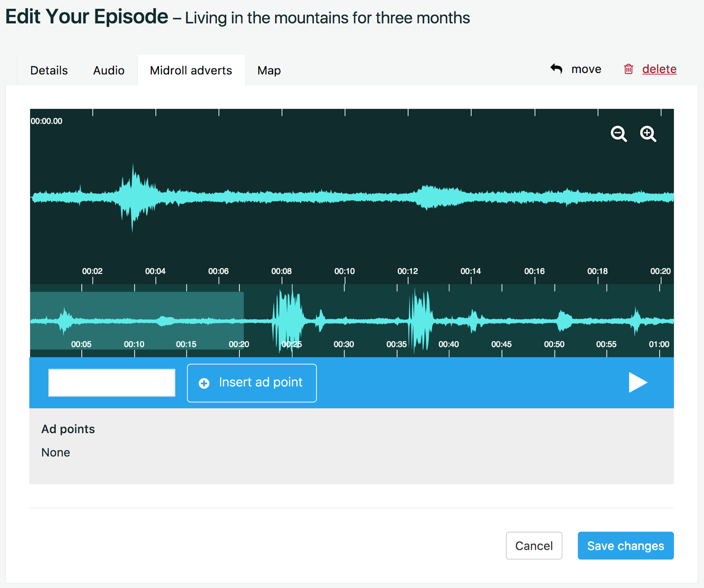Click the 00:10 marker on overview waveform
The height and width of the screenshot is (588, 704).
point(134,344)
